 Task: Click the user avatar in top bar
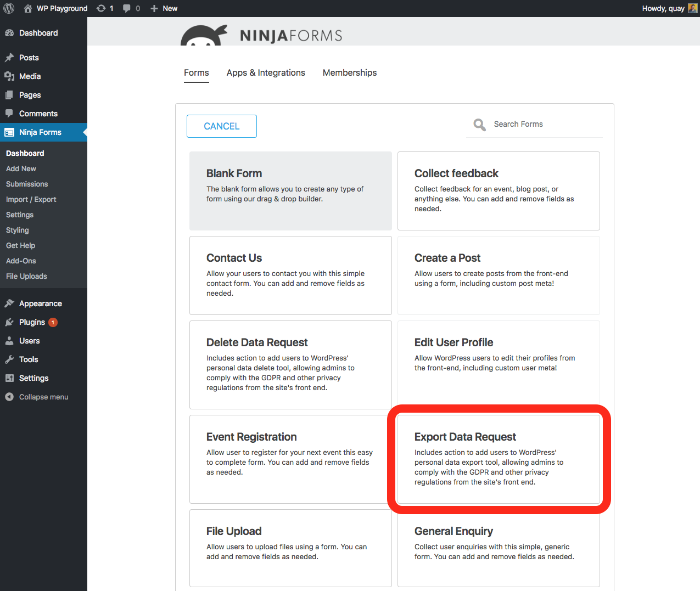click(692, 8)
